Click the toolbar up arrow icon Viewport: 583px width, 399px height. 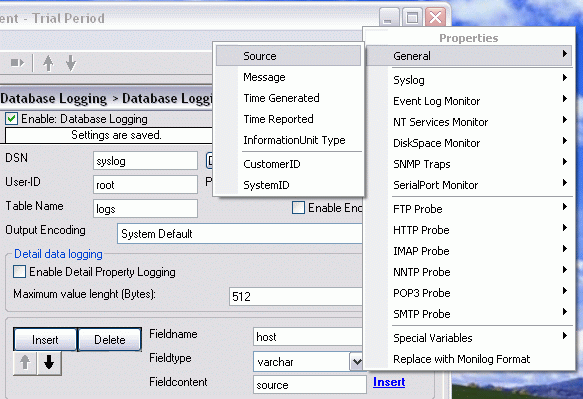coord(48,63)
